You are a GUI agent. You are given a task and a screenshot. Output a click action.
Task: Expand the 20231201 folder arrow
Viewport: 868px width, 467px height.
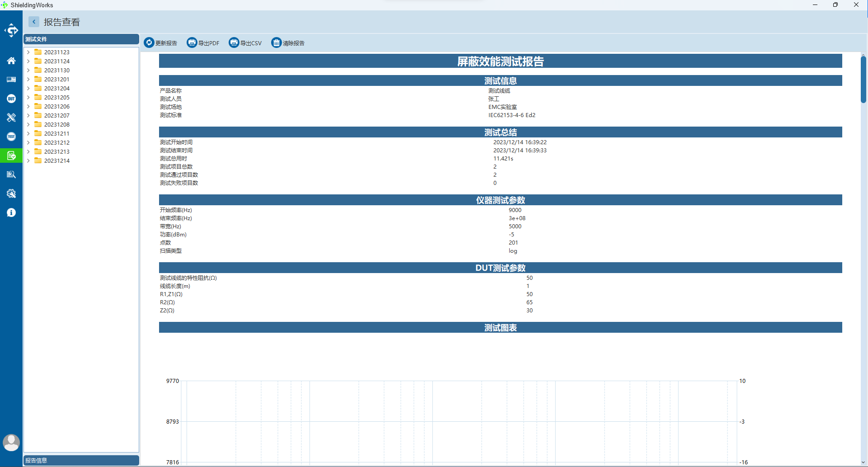point(28,79)
